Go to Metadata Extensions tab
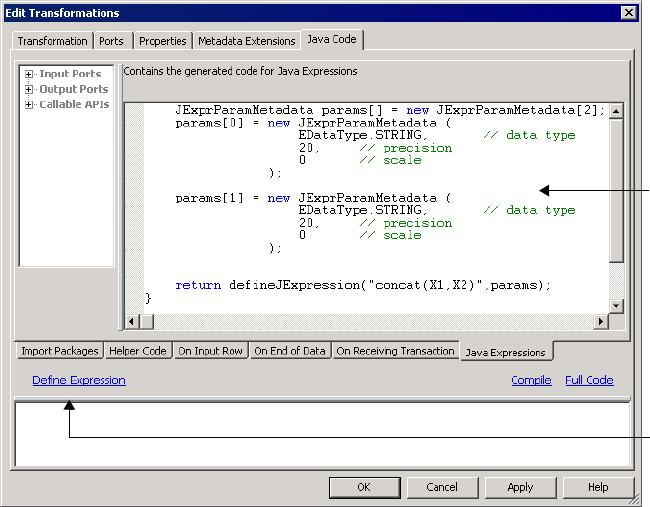 coord(247,41)
